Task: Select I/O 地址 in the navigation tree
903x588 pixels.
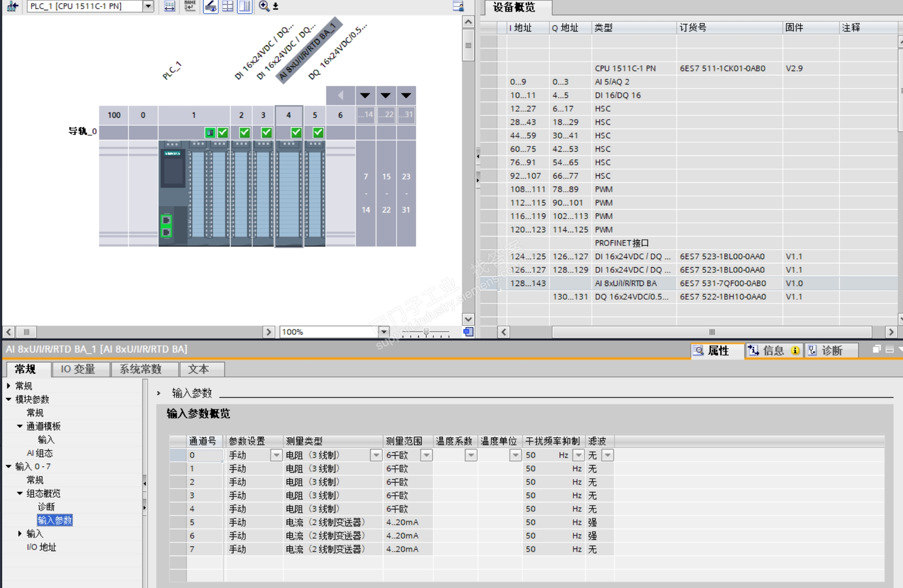Action: pyautogui.click(x=41, y=547)
